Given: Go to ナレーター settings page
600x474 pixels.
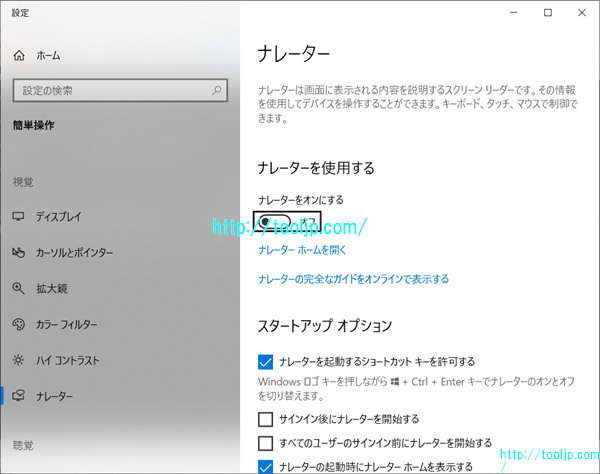Looking at the screenshot, I should pyautogui.click(x=54, y=396).
